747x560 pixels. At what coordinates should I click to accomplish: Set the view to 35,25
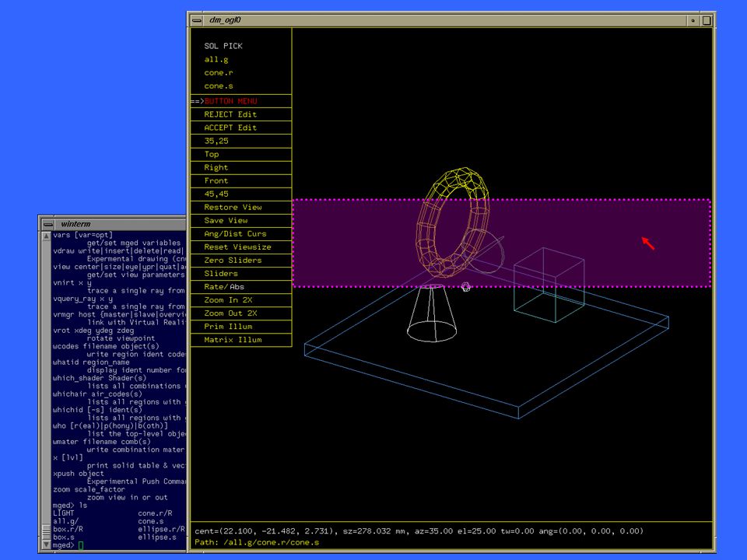pyautogui.click(x=241, y=141)
